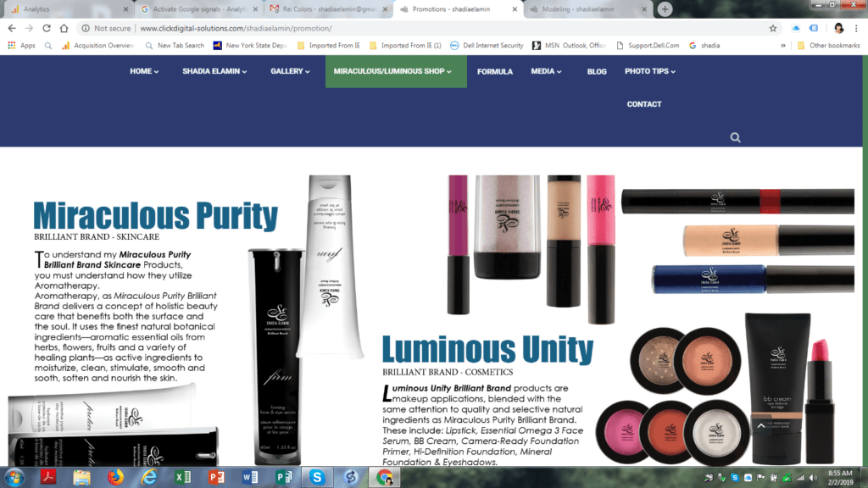Open the FORMULA page link
The height and width of the screenshot is (488, 868).
pos(494,72)
